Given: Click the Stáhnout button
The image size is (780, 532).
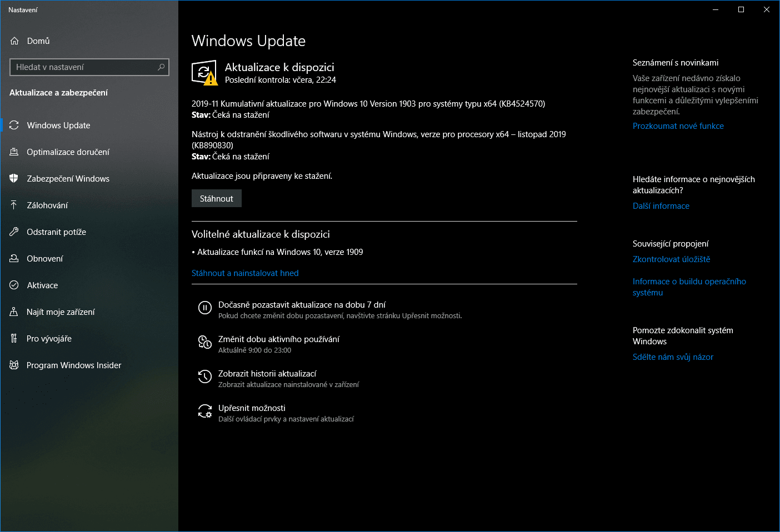Looking at the screenshot, I should (217, 199).
